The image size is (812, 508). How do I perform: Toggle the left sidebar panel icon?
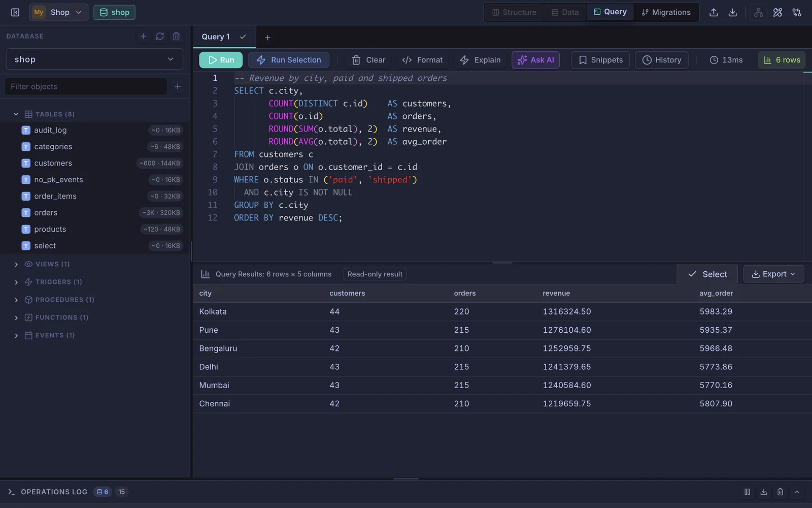(x=15, y=12)
